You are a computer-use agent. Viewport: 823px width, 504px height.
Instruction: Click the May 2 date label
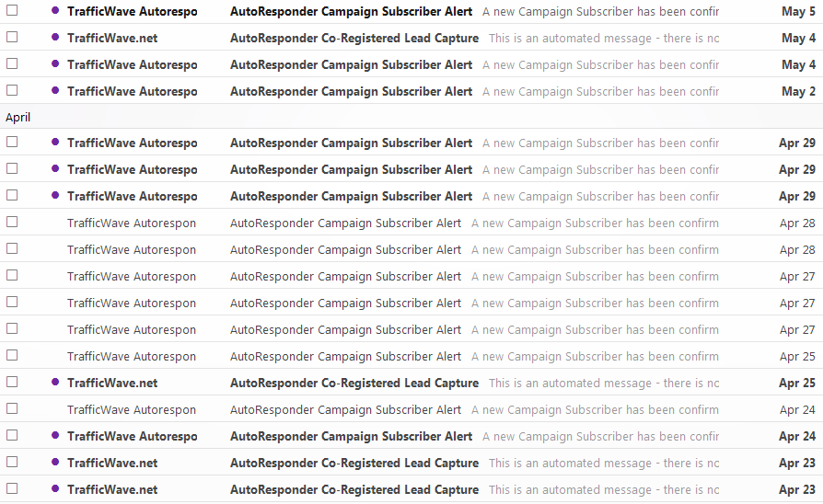(798, 92)
